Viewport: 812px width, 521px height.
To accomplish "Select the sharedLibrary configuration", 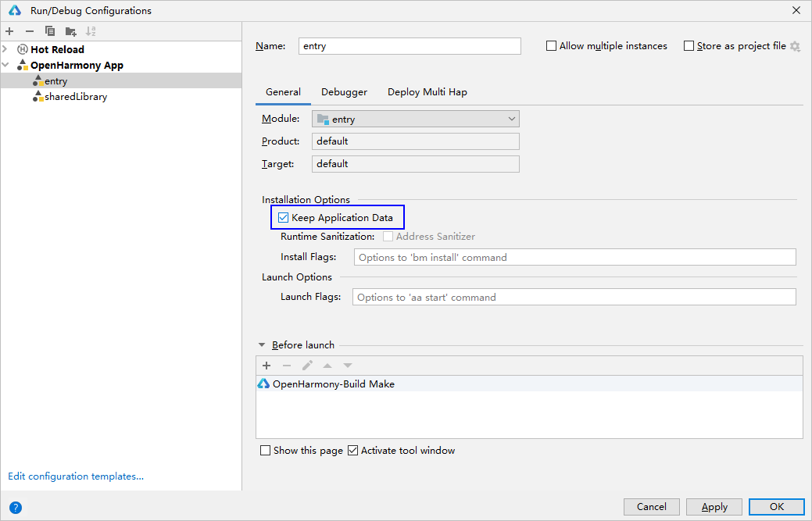I will pyautogui.click(x=76, y=97).
